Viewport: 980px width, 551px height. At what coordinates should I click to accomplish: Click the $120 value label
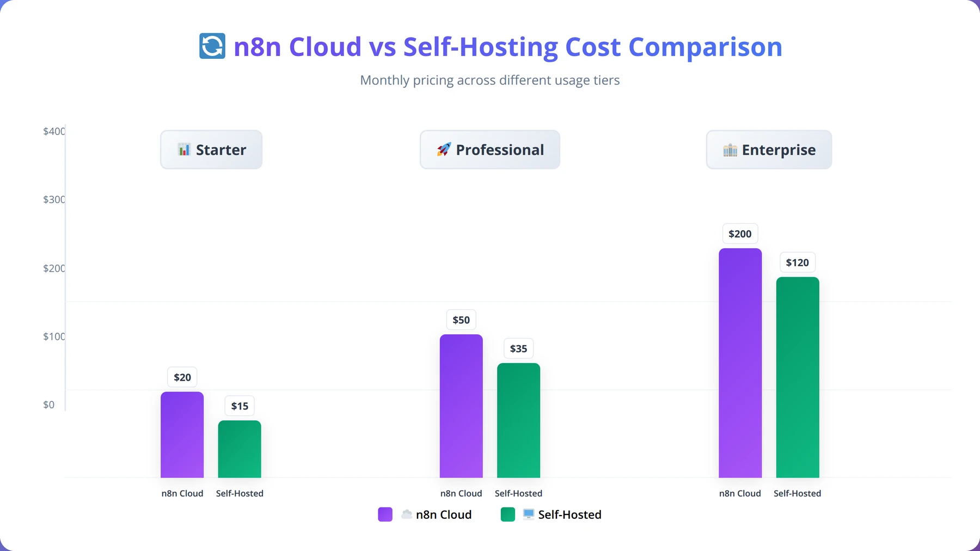click(x=798, y=263)
